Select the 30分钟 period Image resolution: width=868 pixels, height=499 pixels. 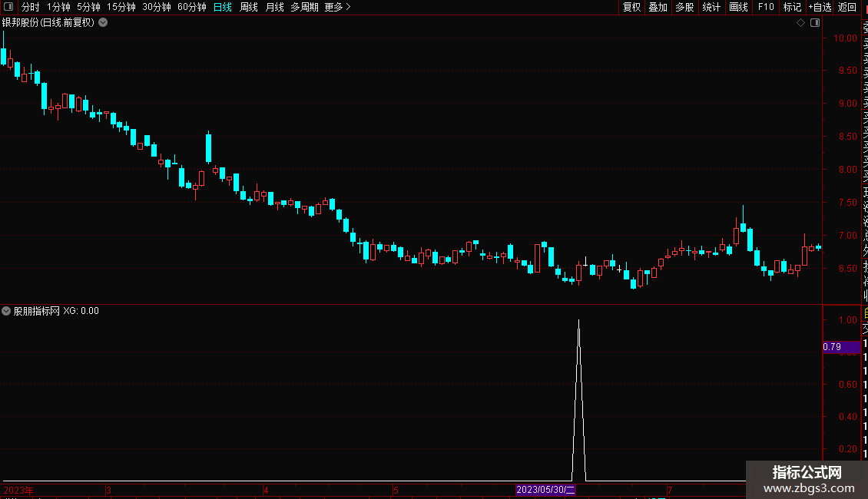click(157, 7)
